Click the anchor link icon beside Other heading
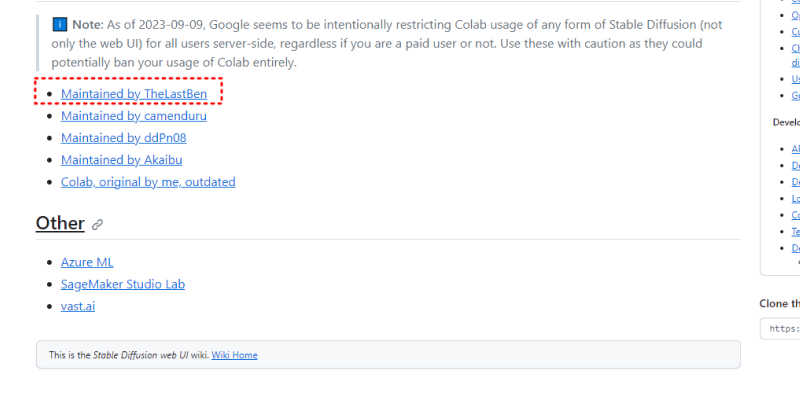 point(97,224)
